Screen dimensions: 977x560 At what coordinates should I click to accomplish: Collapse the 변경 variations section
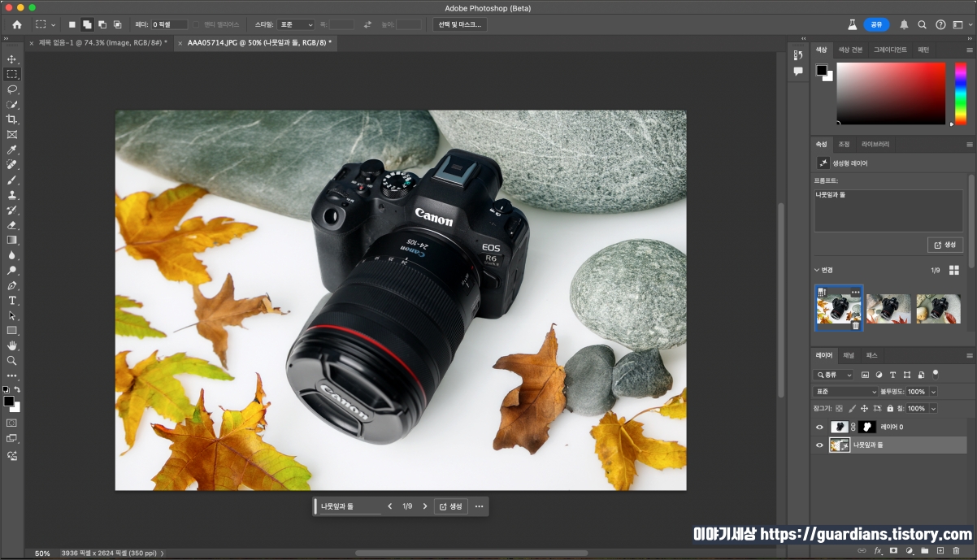817,270
